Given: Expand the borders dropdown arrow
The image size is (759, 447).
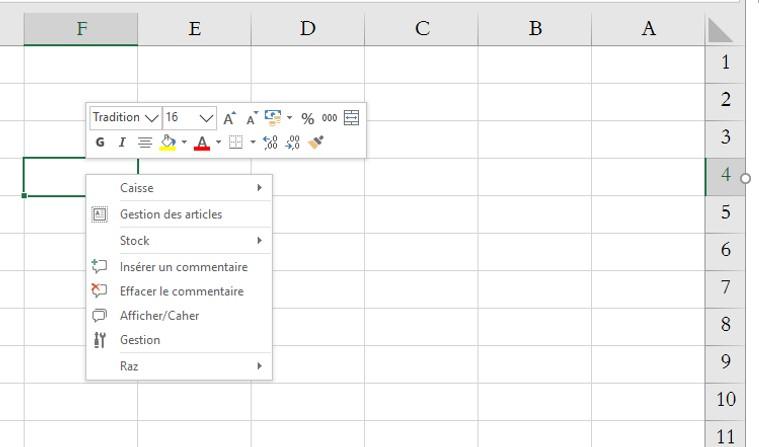Looking at the screenshot, I should click(253, 142).
